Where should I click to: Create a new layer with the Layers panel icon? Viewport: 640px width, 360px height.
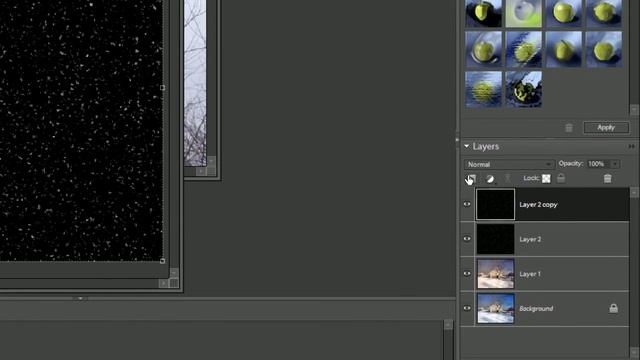pyautogui.click(x=472, y=178)
